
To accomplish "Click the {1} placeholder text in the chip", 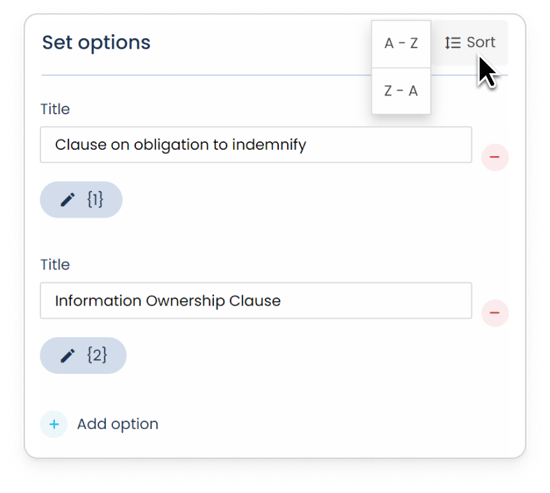I will (x=95, y=200).
